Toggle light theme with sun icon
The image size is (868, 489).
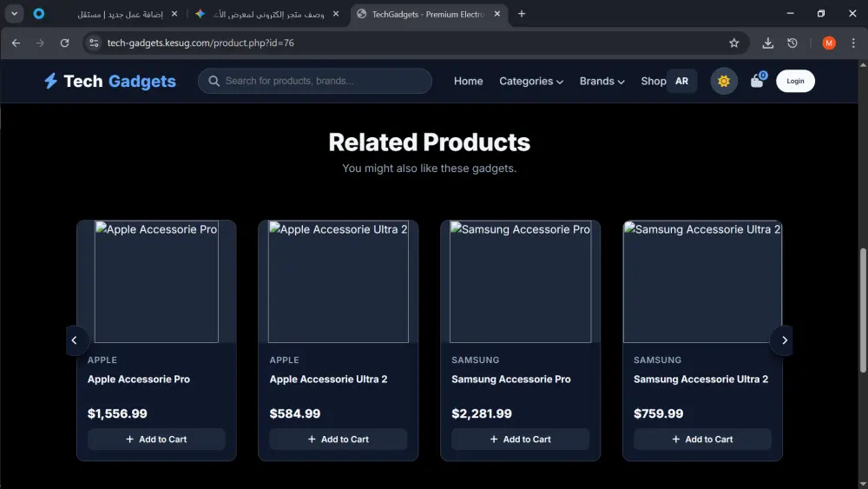(724, 81)
